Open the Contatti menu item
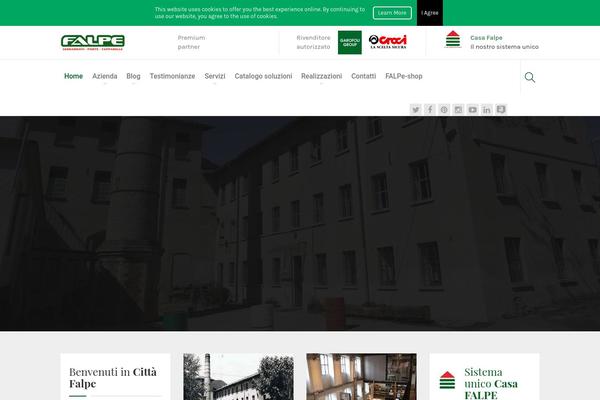600x400 pixels. point(364,76)
